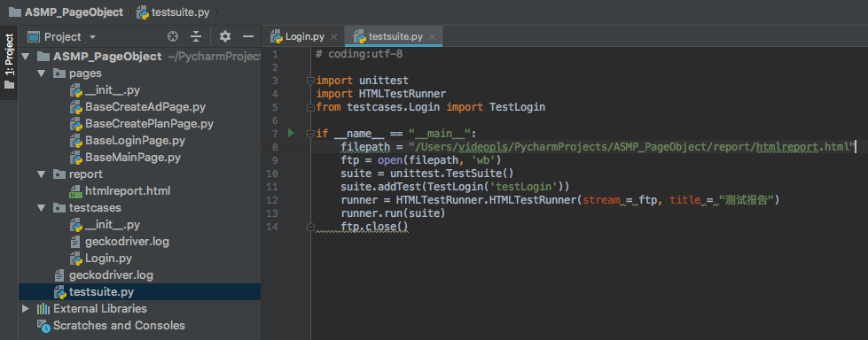
Task: Click 'TestLogin' import on line 5
Action: point(518,107)
